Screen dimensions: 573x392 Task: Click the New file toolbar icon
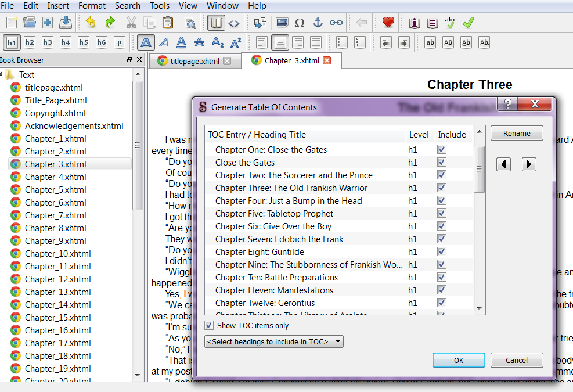point(12,23)
